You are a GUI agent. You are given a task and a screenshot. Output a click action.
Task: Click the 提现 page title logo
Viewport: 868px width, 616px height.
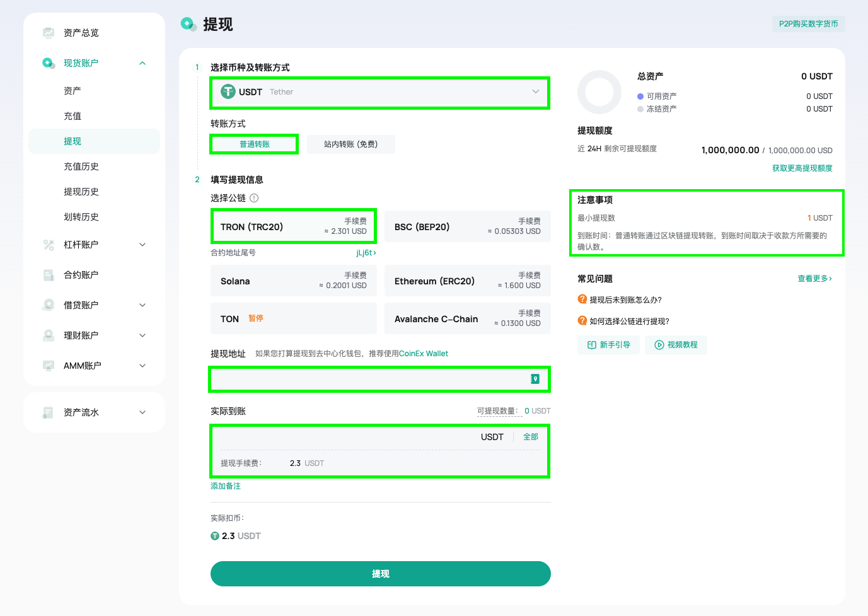pos(188,24)
